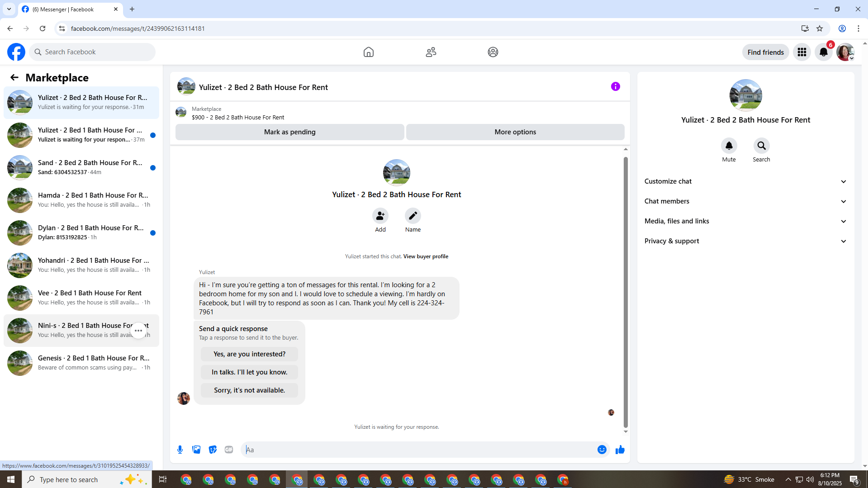Click Find friends button
This screenshot has height=488, width=868.
766,52
